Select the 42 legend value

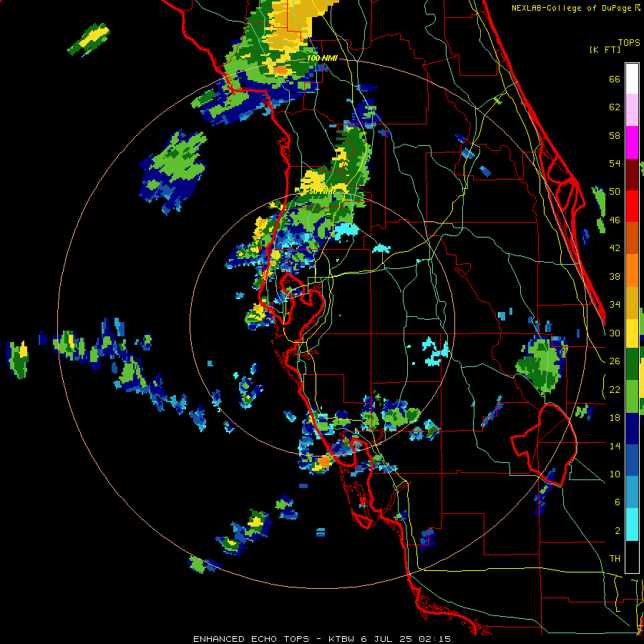click(x=615, y=248)
